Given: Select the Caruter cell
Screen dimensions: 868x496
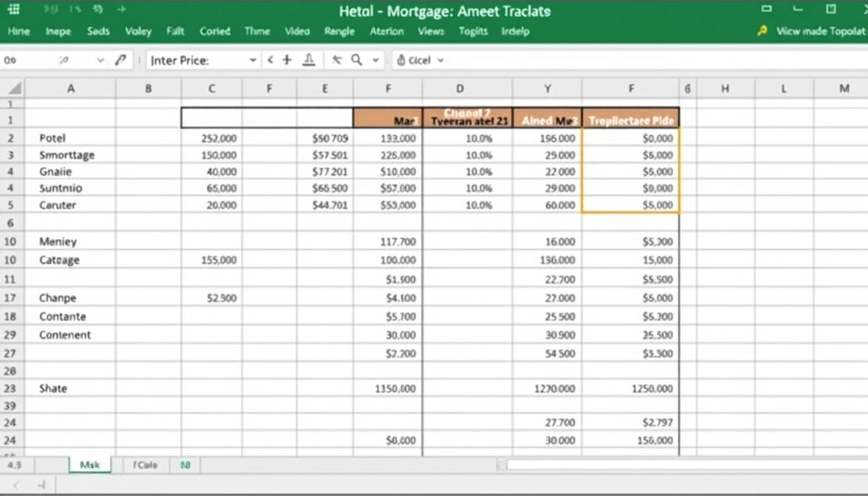Looking at the screenshot, I should click(x=70, y=205).
